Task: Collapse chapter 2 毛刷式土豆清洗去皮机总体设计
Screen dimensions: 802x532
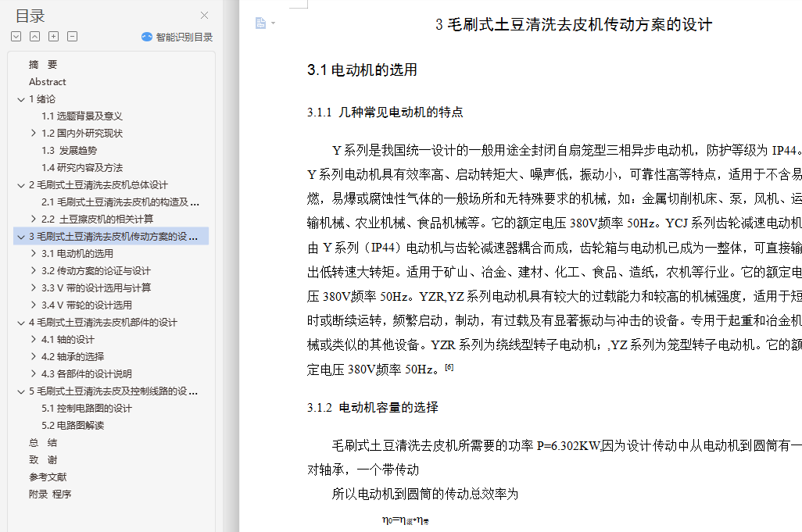Action: (x=21, y=185)
